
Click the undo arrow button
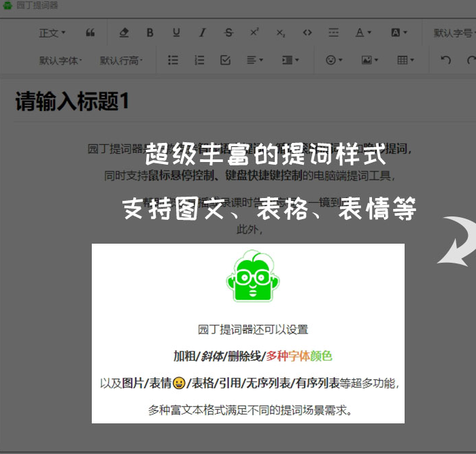pos(446,61)
